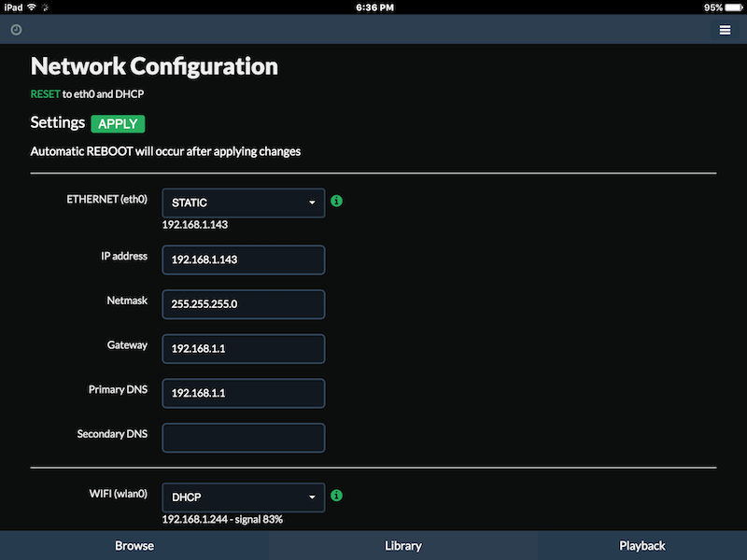747x560 pixels.
Task: Switch to the Library tab
Action: click(403, 546)
